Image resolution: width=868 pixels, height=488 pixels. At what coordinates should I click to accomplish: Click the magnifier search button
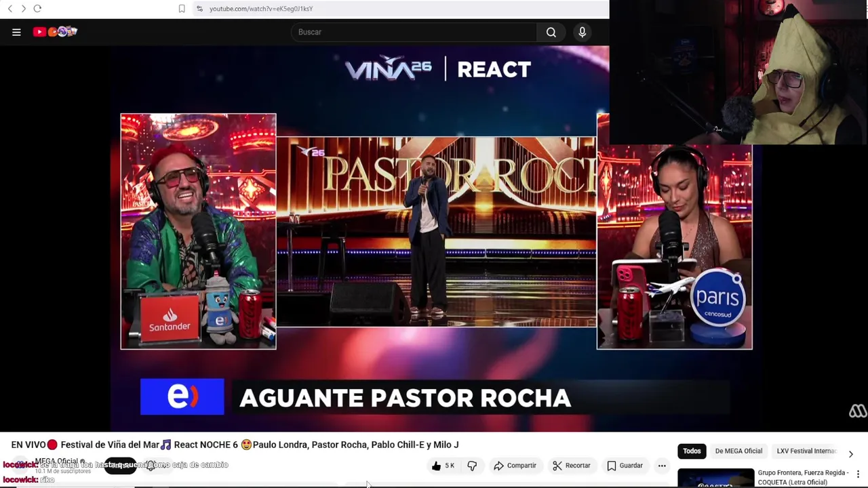551,32
